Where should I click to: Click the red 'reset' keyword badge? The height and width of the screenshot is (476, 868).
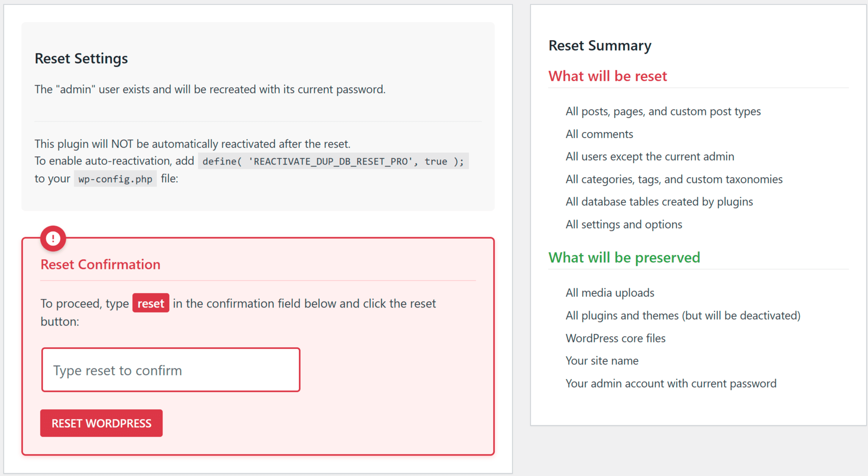click(151, 303)
